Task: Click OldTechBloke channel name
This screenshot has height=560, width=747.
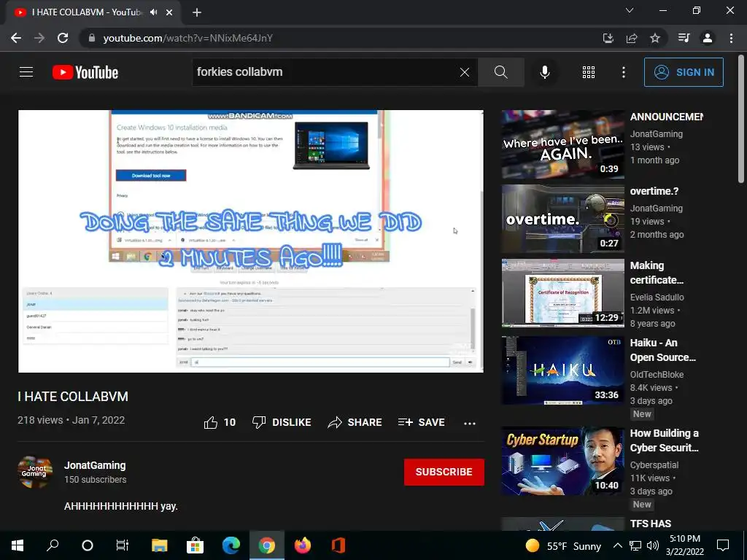Action: [657, 375]
